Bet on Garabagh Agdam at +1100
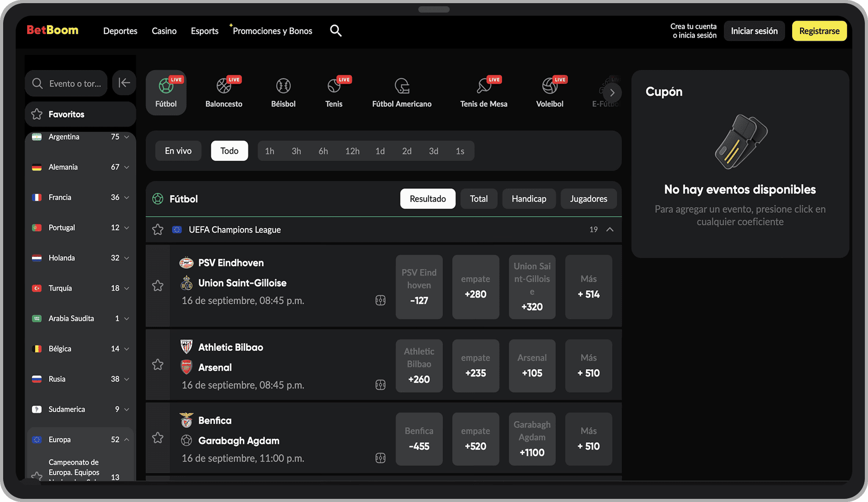Image resolution: width=868 pixels, height=502 pixels. [x=532, y=439]
